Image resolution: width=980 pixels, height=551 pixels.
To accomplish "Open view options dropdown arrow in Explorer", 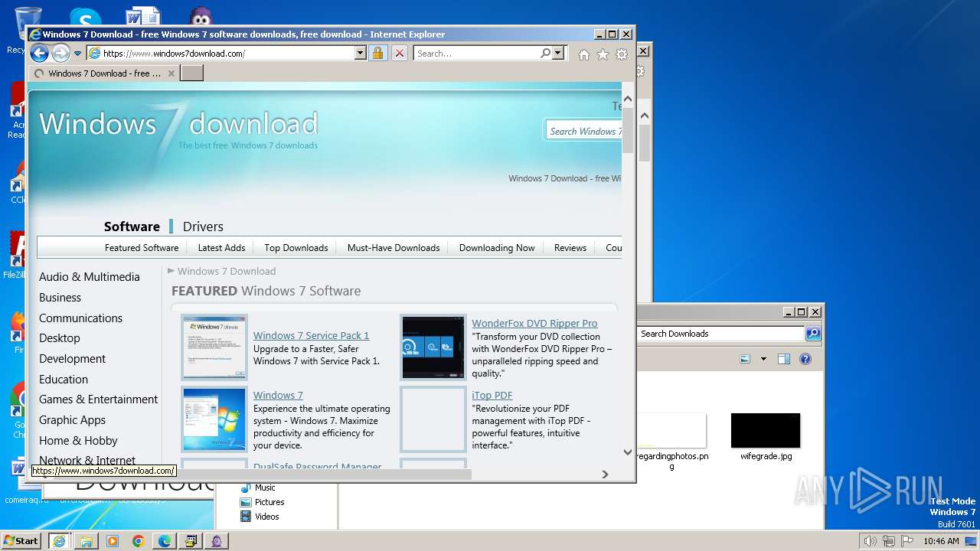I will pyautogui.click(x=763, y=359).
